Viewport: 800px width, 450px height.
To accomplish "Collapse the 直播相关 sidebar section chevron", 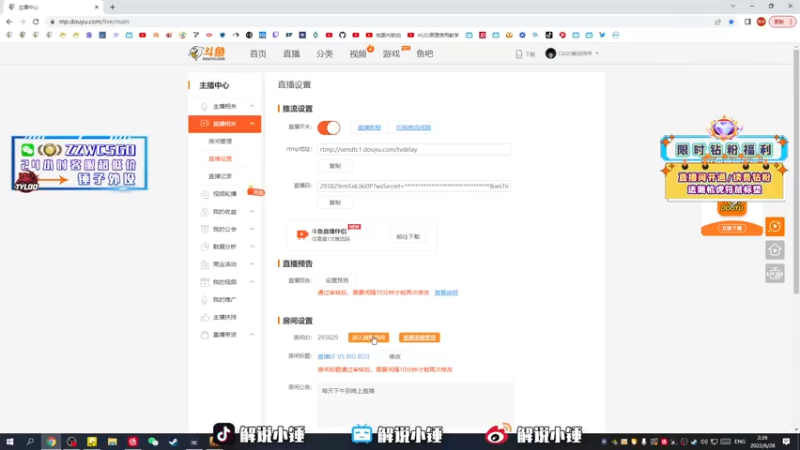I will click(x=252, y=124).
